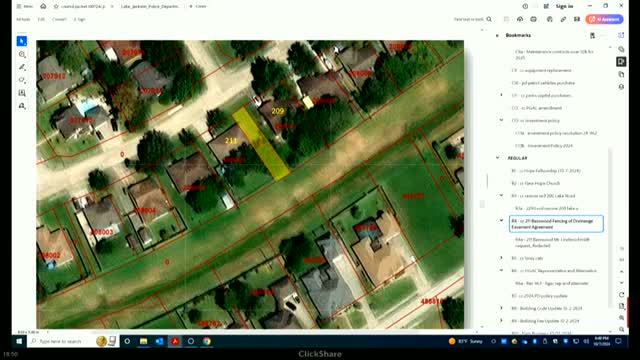640x360 pixels.
Task: Collapse the REGULAR bookmark section
Action: (498, 158)
